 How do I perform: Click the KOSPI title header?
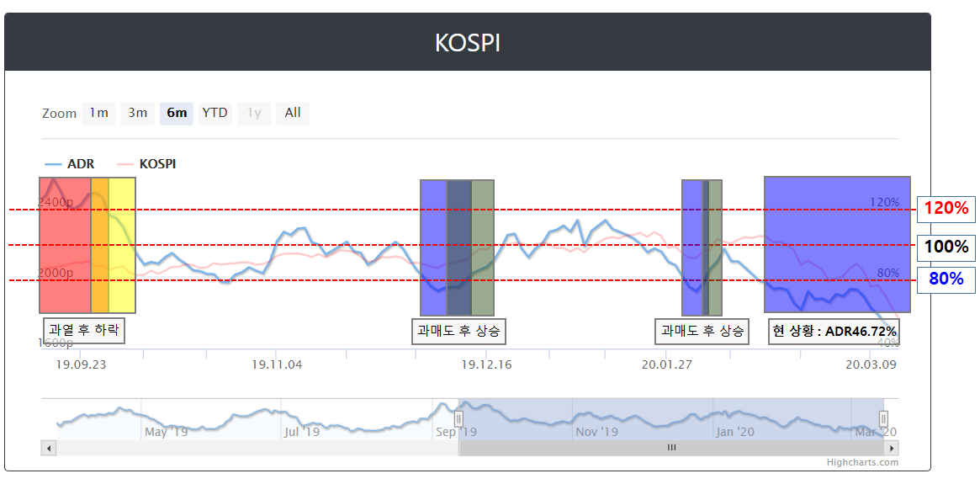pyautogui.click(x=468, y=43)
